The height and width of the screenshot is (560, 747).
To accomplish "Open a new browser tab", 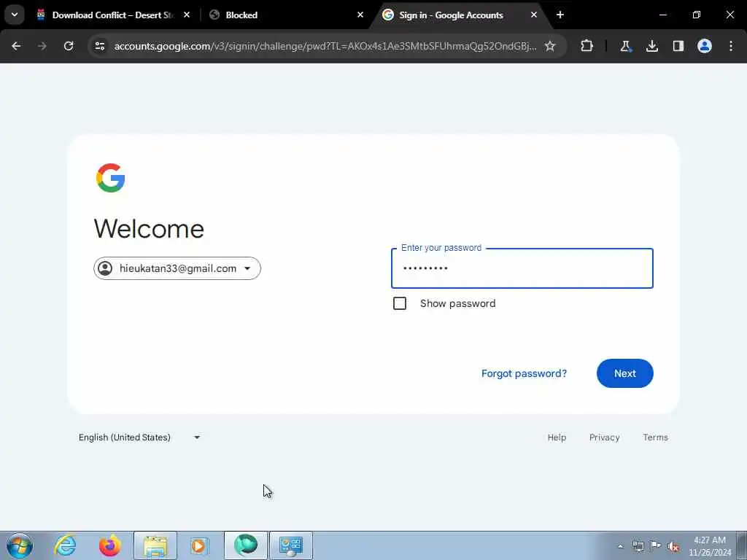I will point(560,15).
